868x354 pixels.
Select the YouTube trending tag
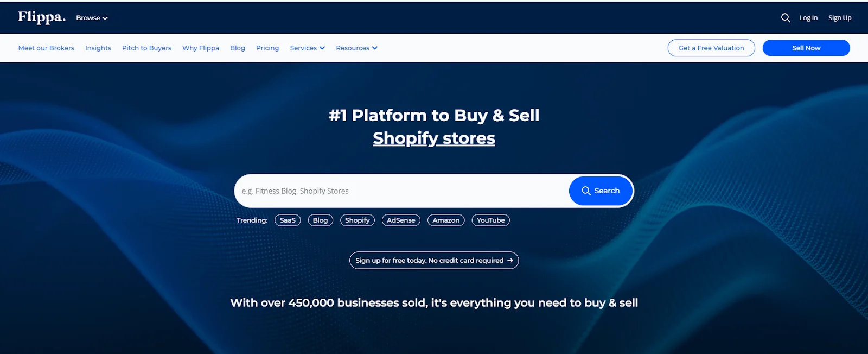[x=490, y=220]
